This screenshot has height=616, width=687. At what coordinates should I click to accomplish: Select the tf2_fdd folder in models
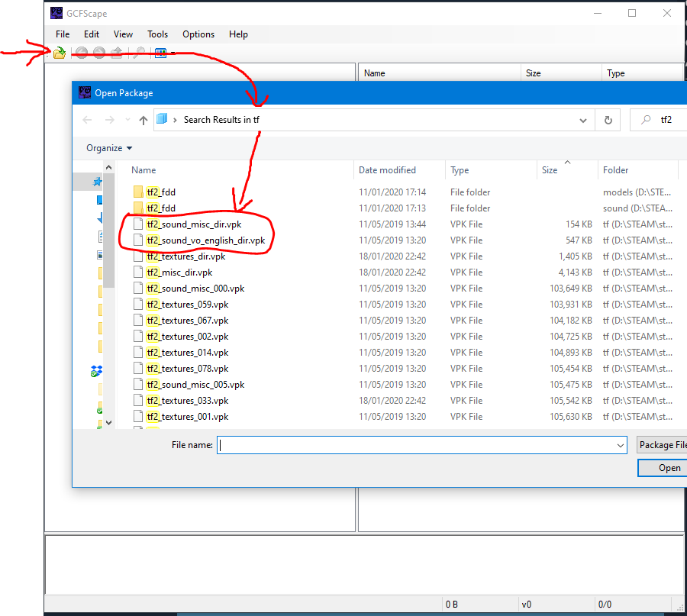point(161,192)
